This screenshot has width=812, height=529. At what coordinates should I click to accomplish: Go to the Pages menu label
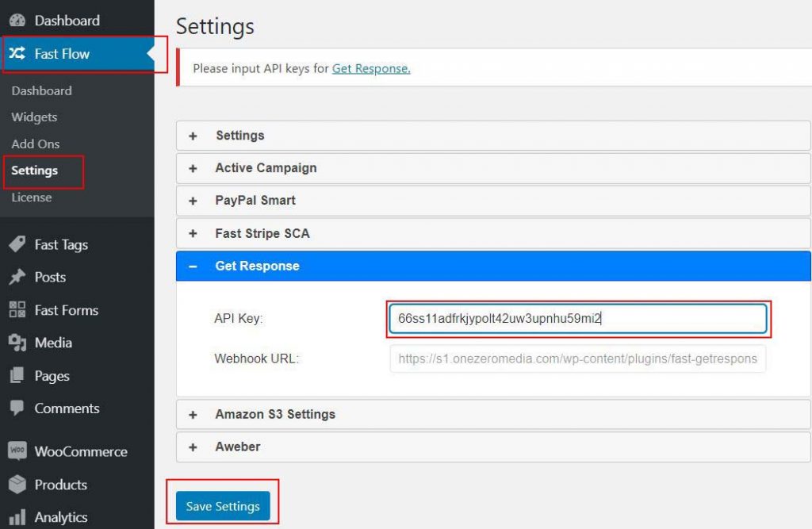point(52,376)
